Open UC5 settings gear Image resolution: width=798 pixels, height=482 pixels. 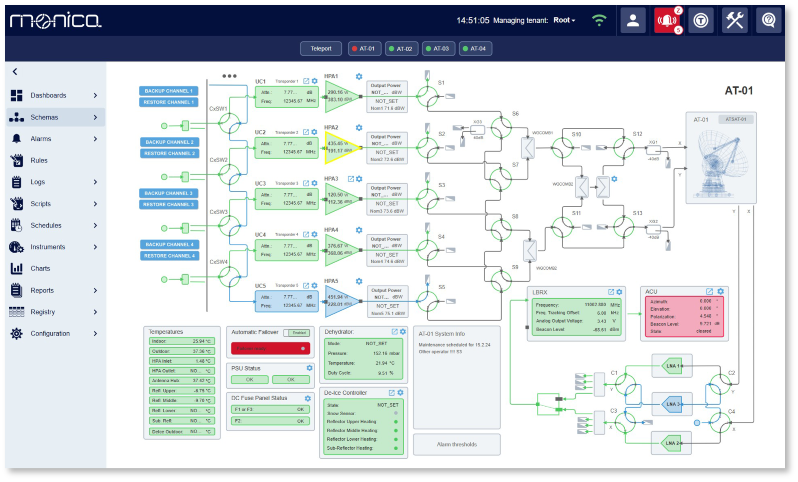(x=315, y=286)
